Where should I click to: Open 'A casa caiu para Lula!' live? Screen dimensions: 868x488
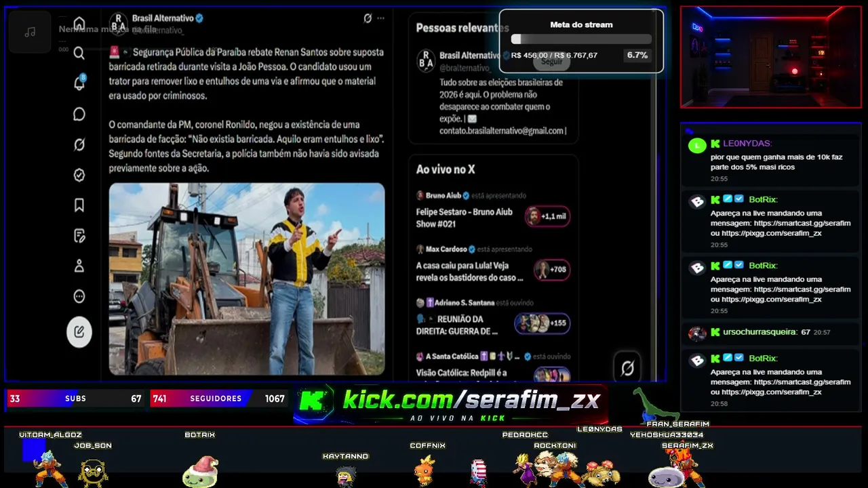coord(469,271)
